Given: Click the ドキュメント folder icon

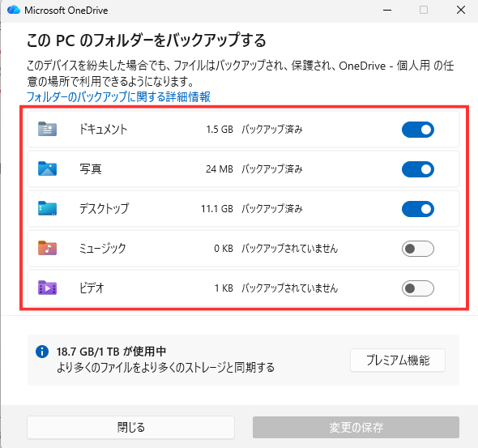Looking at the screenshot, I should coord(47,129).
